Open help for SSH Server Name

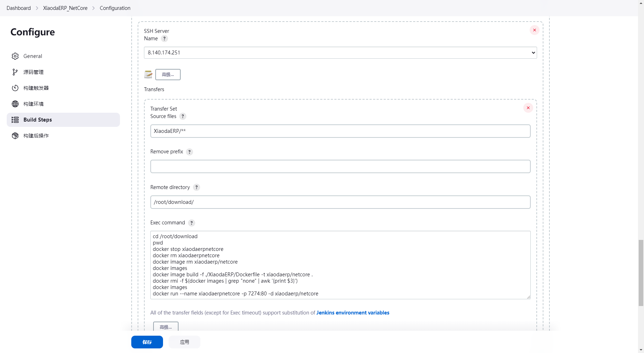click(x=164, y=39)
